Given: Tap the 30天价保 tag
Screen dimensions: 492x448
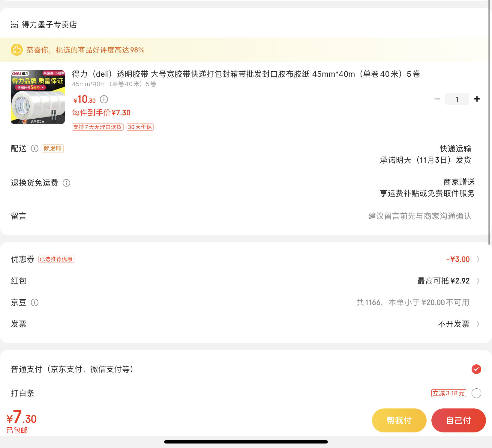Looking at the screenshot, I should (140, 127).
